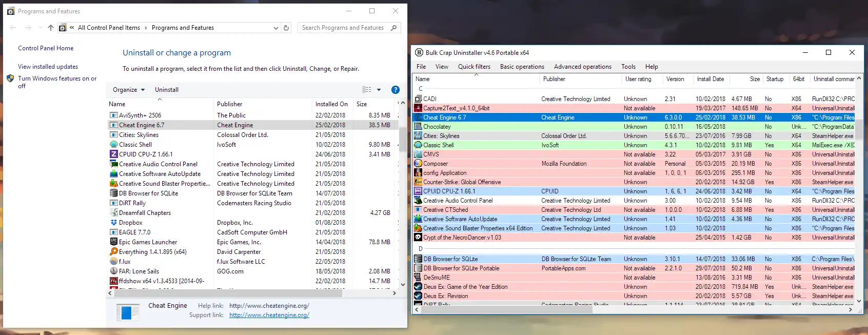Viewport: 868px width, 335px height.
Task: Sort Programs and Features by Installed On
Action: click(331, 104)
